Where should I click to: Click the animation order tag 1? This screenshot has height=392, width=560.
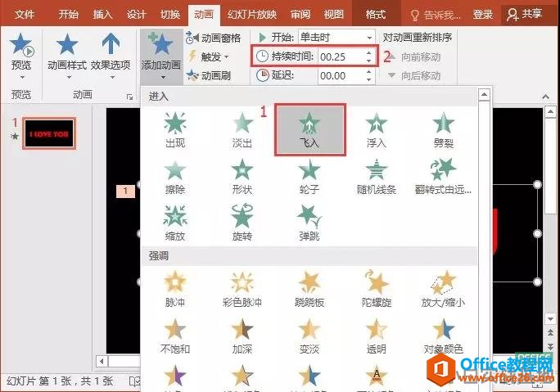(125, 191)
